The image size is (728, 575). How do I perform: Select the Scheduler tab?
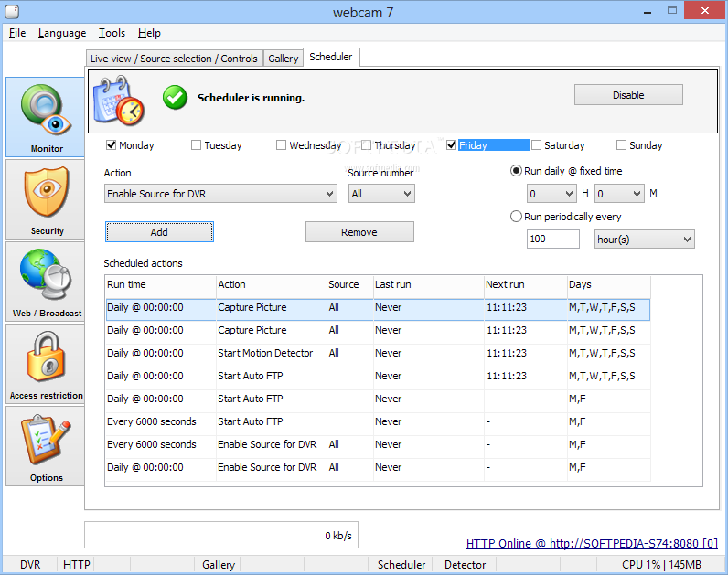click(331, 57)
